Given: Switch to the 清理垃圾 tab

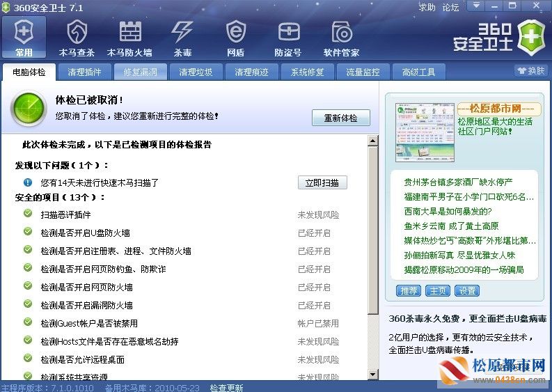Looking at the screenshot, I should [x=196, y=72].
